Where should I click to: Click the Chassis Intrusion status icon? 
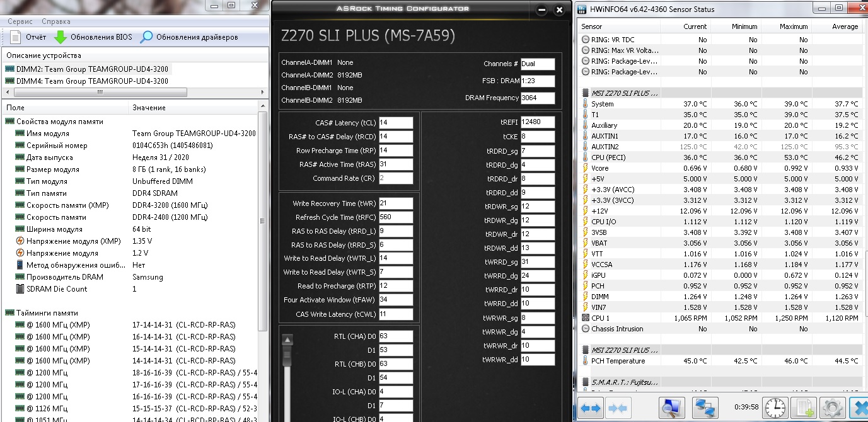(x=585, y=329)
